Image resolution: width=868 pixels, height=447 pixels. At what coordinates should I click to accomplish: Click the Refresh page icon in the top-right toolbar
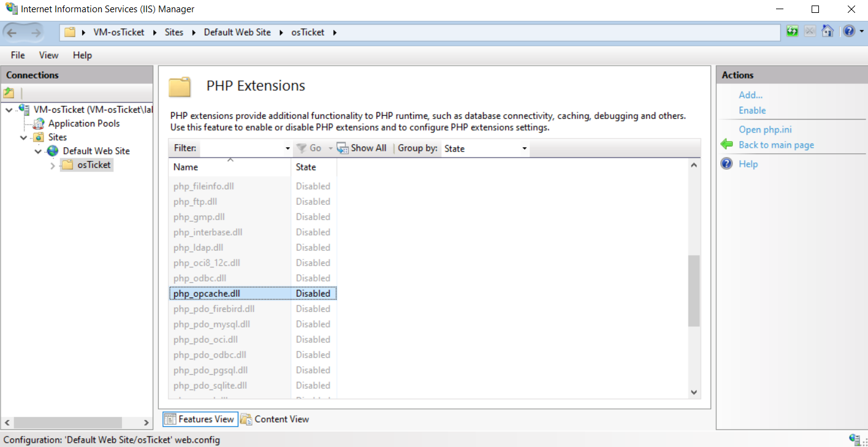(x=793, y=31)
